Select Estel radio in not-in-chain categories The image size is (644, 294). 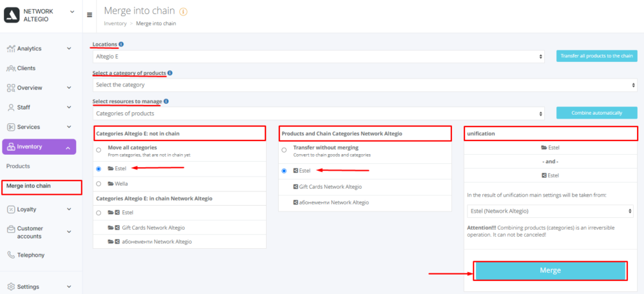coord(99,168)
